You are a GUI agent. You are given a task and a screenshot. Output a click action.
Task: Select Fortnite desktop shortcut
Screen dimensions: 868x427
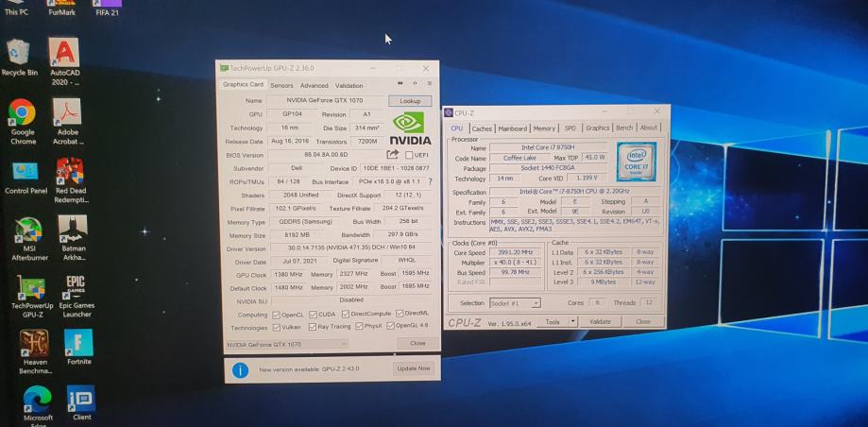(x=78, y=348)
